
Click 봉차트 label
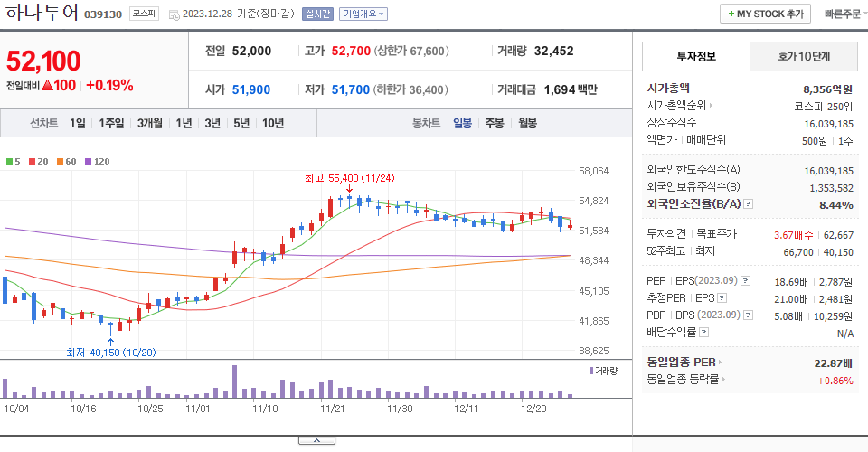click(426, 123)
